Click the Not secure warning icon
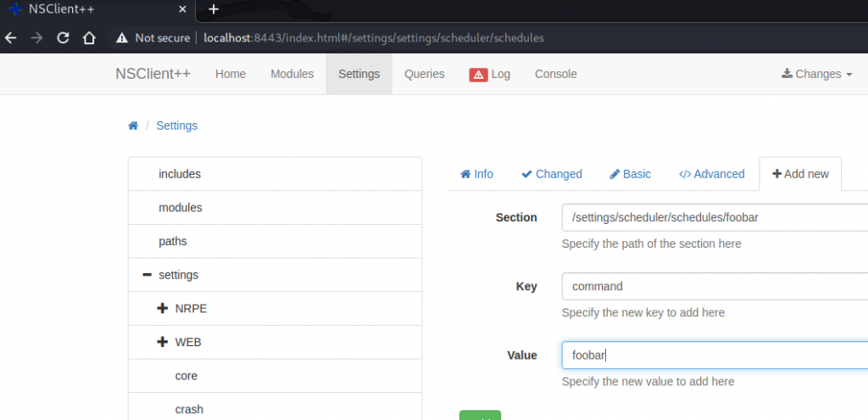This screenshot has height=420, width=868. [x=122, y=38]
